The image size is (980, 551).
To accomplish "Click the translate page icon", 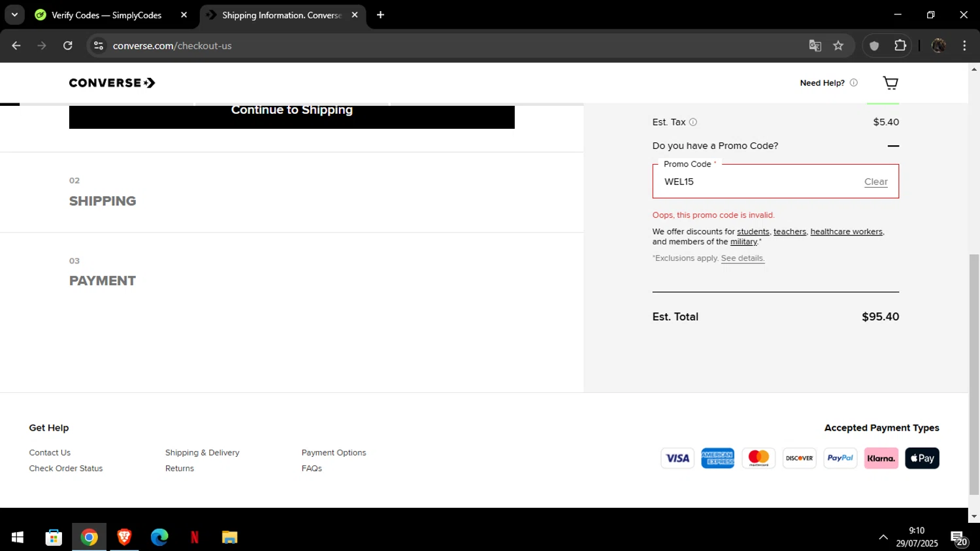I will [815, 46].
